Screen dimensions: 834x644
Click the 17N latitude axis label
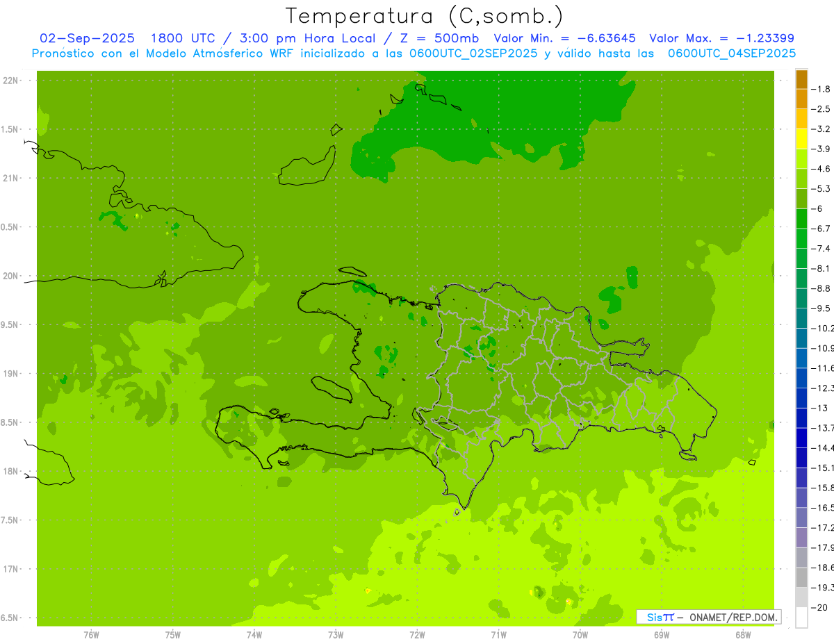pos(11,569)
